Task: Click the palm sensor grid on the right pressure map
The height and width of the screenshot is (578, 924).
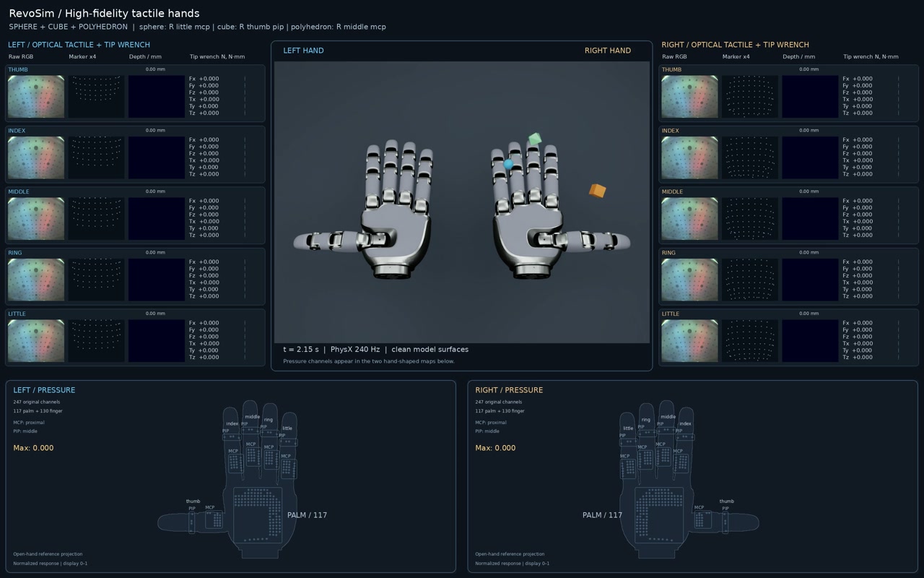Action: 659,514
